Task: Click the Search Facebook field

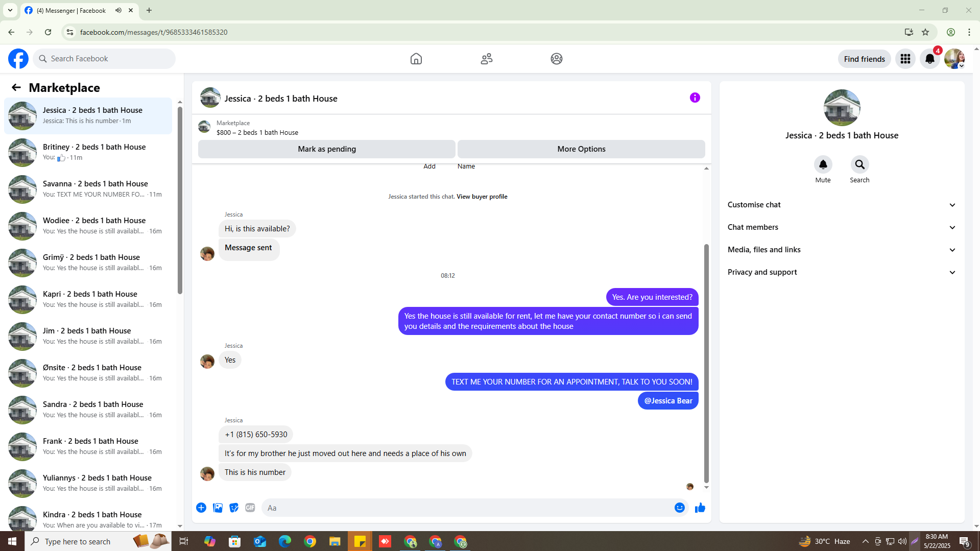Action: [104, 59]
